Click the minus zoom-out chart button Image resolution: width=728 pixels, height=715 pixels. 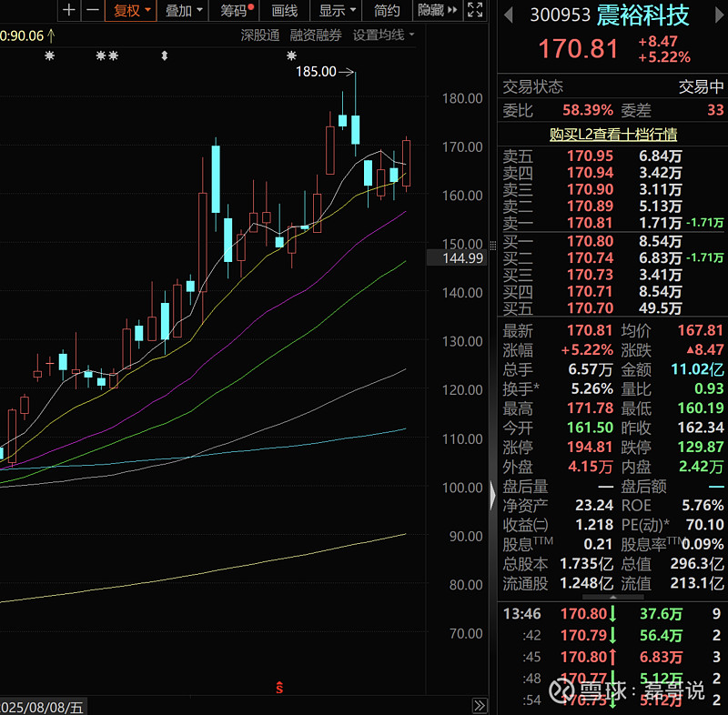coord(93,10)
